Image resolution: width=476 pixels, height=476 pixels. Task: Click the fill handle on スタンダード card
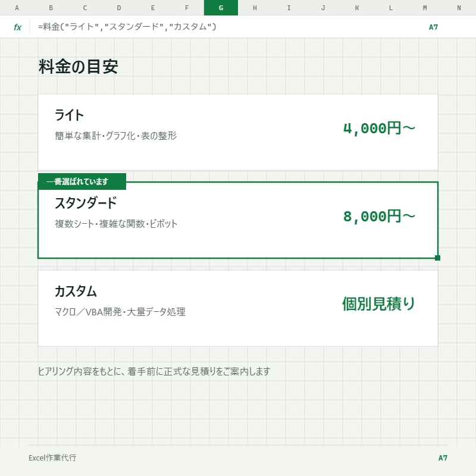[437, 258]
